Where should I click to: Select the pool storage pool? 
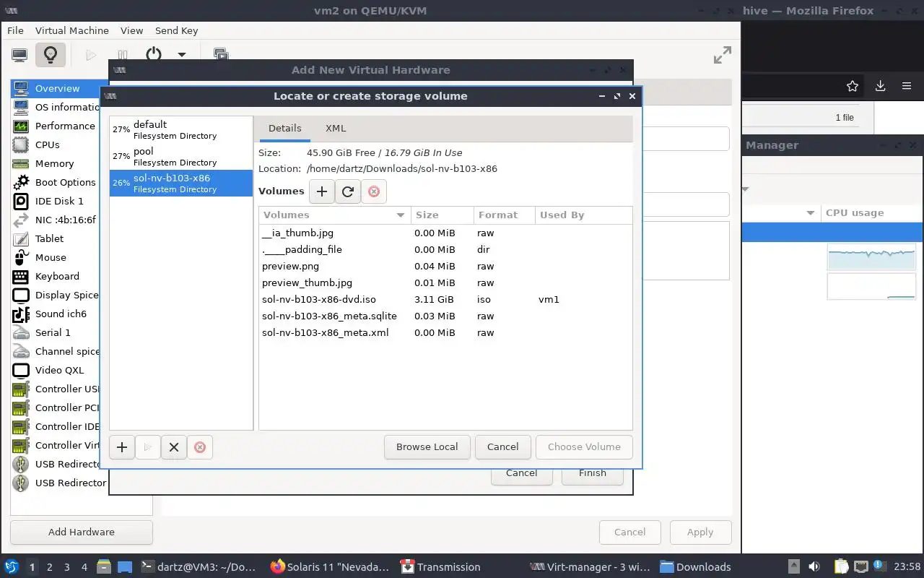click(181, 157)
